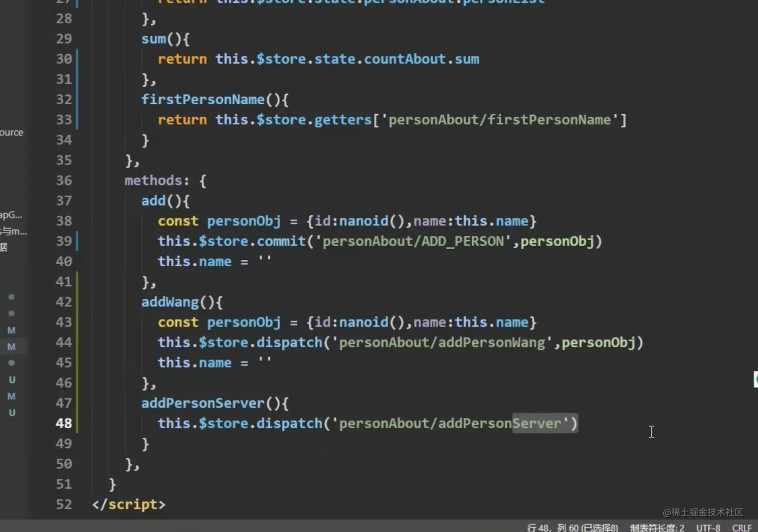Click line number 42 in the gutter
758x532 pixels.
coord(64,302)
